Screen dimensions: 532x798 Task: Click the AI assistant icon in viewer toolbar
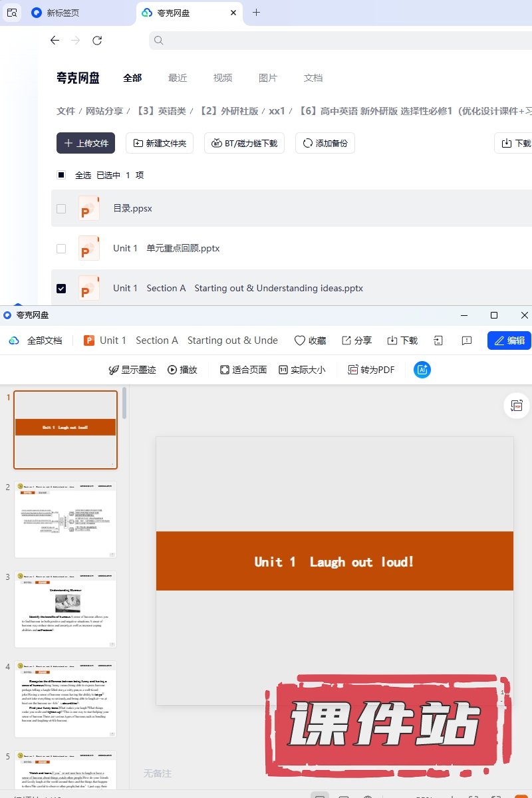coord(422,370)
